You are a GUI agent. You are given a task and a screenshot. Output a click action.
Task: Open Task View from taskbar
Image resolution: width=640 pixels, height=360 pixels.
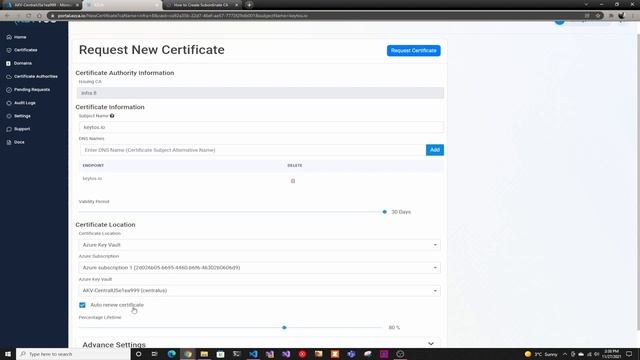(x=155, y=354)
